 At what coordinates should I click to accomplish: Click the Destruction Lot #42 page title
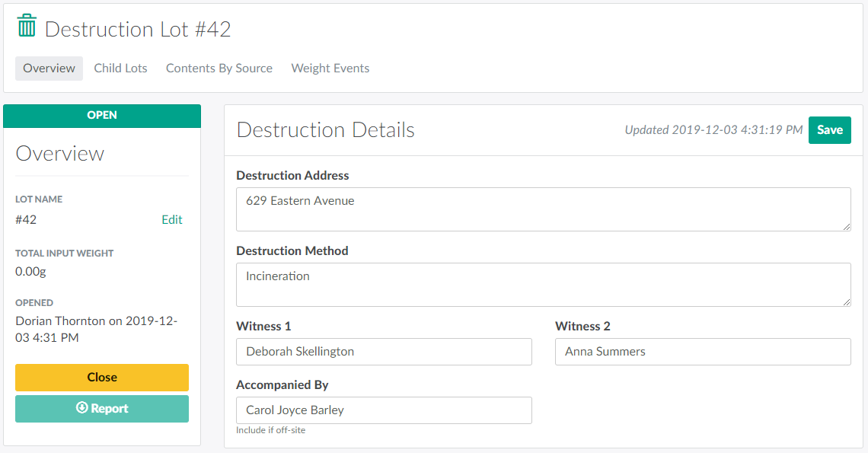coord(138,29)
